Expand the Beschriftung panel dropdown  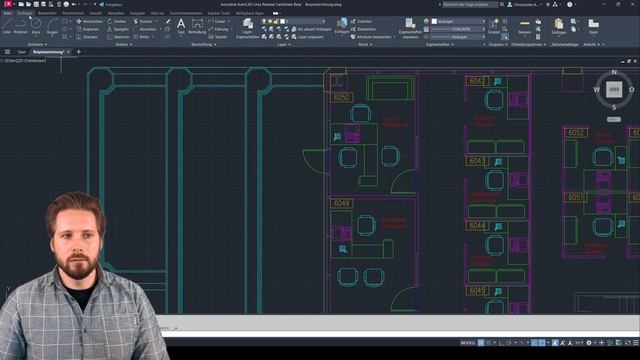click(204, 44)
